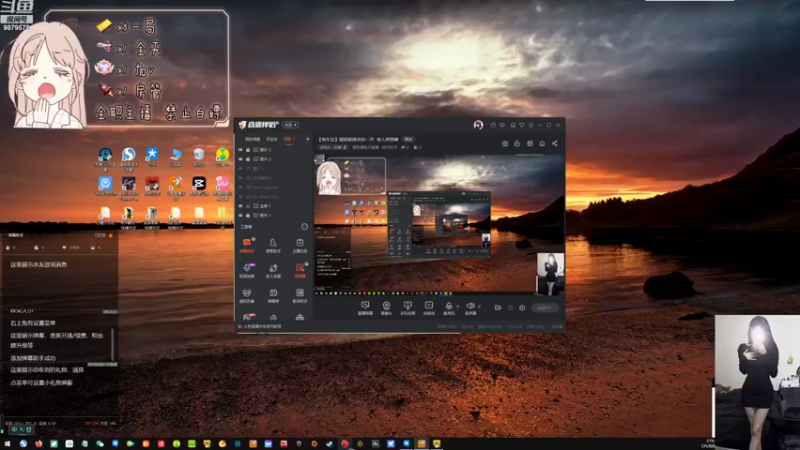Select the Apex Legends source row

tap(274, 187)
